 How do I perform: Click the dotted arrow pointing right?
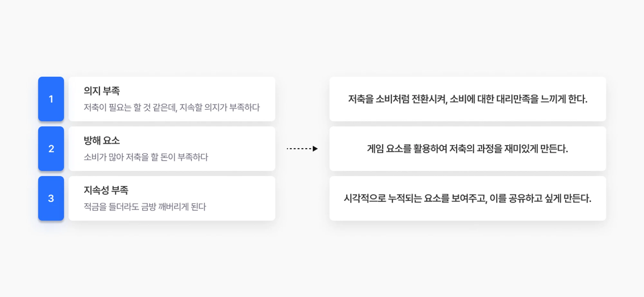click(302, 148)
